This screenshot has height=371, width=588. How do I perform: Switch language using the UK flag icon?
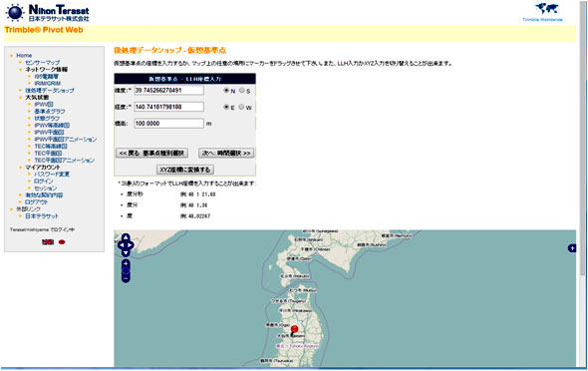48,242
